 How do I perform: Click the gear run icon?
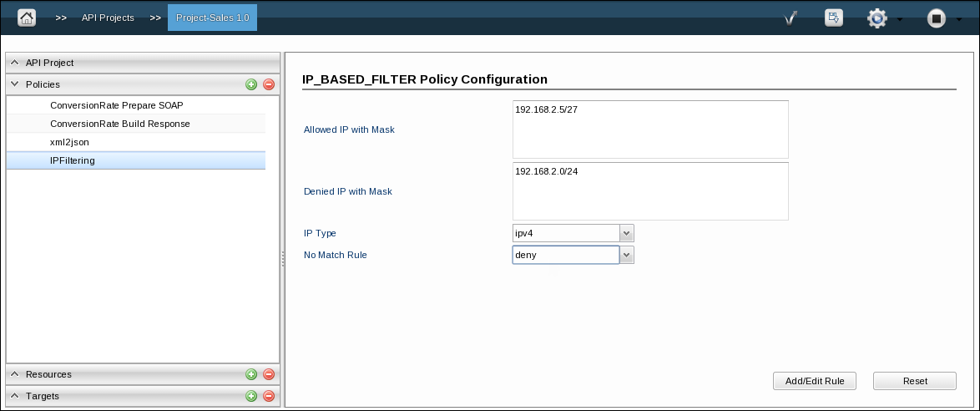click(x=876, y=18)
